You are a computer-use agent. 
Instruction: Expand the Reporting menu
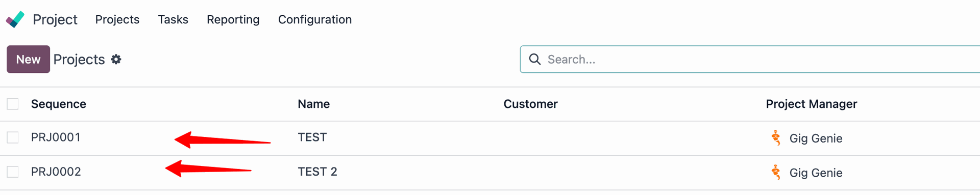click(x=233, y=19)
